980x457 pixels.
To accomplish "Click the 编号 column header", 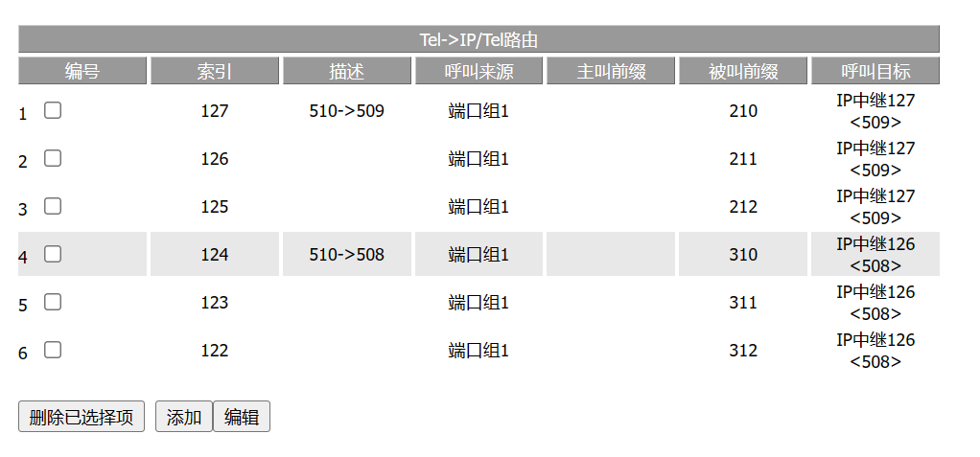I will pyautogui.click(x=82, y=71).
